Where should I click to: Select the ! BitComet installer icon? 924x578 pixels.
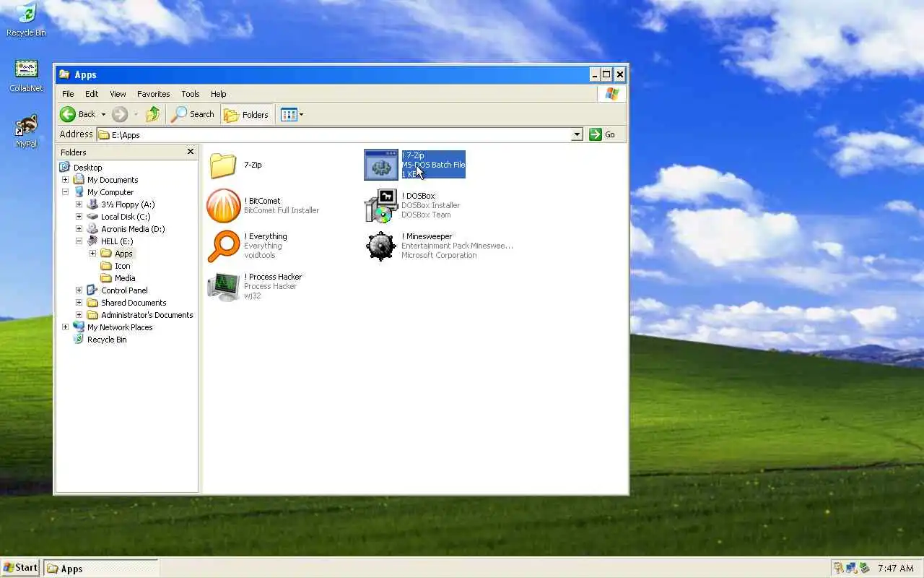click(x=223, y=206)
